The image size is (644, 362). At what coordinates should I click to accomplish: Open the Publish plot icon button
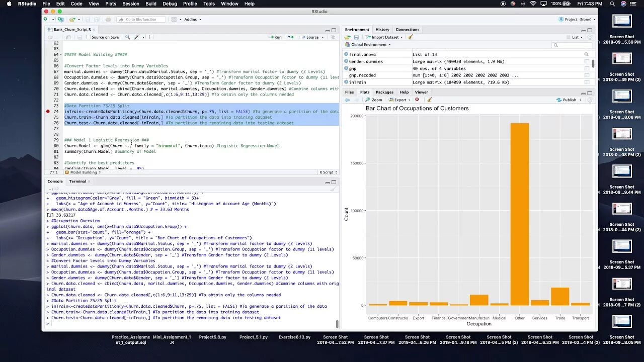(x=569, y=100)
